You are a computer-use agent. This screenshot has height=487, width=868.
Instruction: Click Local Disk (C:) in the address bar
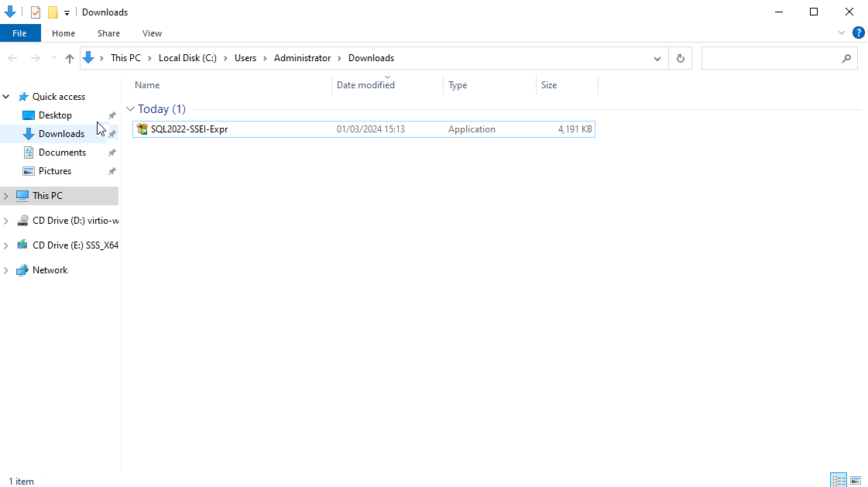tap(187, 58)
